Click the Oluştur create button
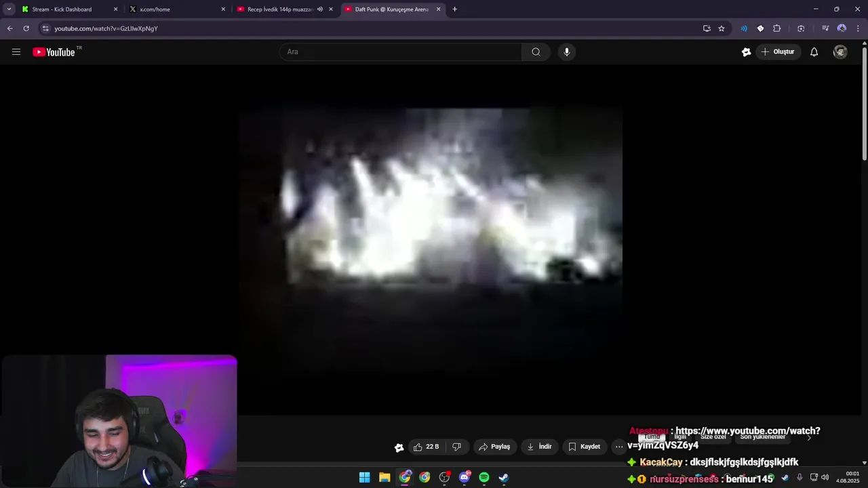868x488 pixels. [x=778, y=52]
